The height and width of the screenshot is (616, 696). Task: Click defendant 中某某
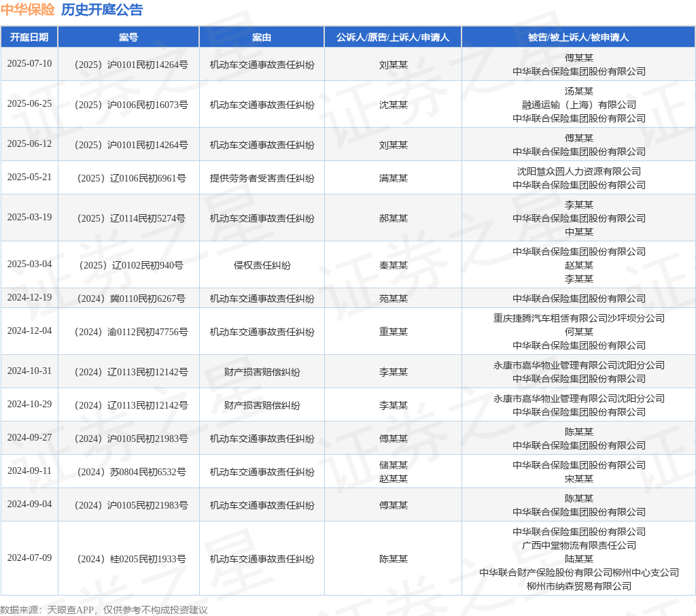tap(579, 232)
